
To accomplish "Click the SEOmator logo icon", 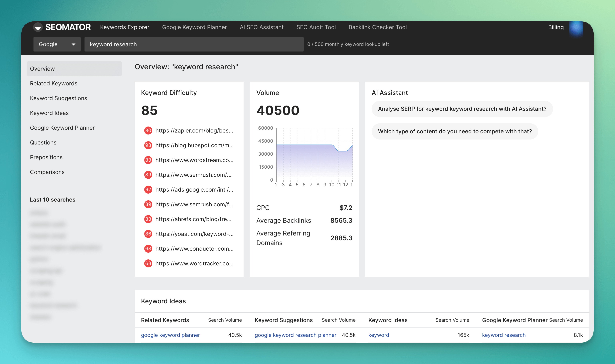I will [x=38, y=27].
